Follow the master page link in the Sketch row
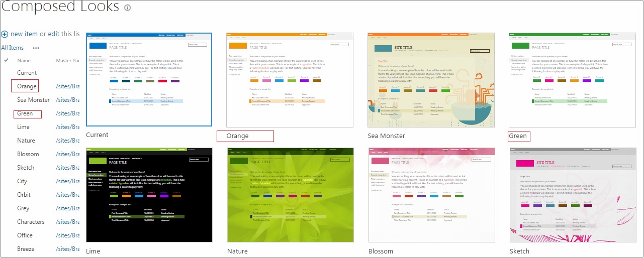The width and height of the screenshot is (644, 258). pyautogui.click(x=68, y=168)
